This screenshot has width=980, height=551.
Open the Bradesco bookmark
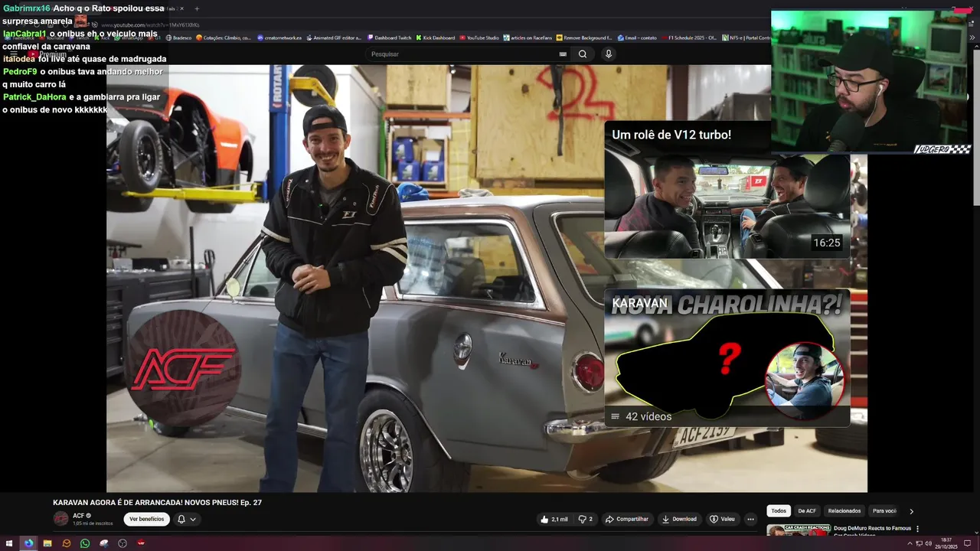tap(178, 37)
